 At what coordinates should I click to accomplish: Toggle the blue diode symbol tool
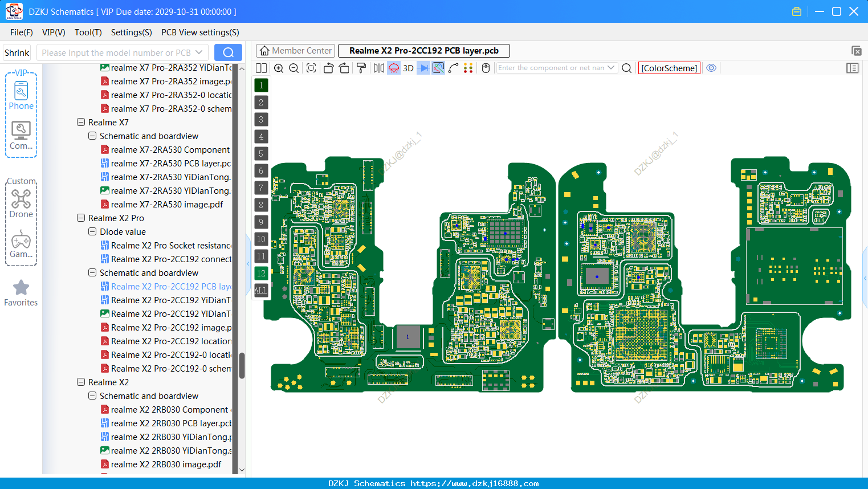click(x=423, y=68)
